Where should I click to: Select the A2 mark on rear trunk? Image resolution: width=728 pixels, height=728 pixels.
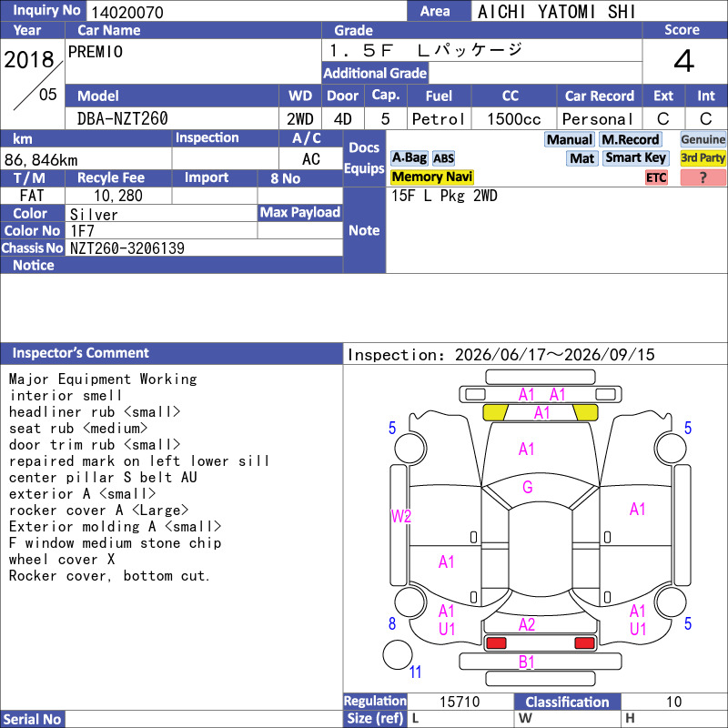(x=527, y=624)
